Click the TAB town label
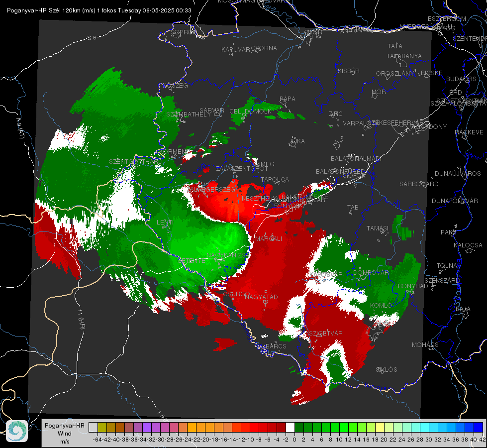This screenshot has height=448, width=487. (353, 208)
